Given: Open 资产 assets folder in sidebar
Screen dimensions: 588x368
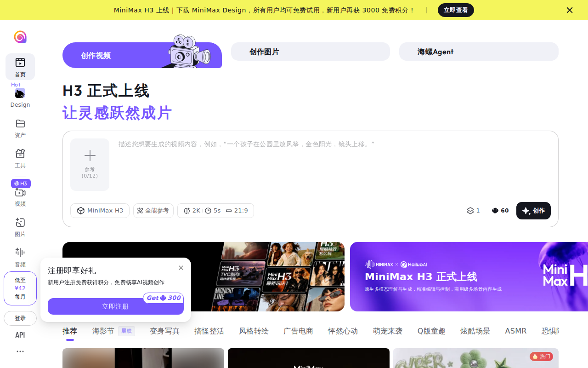Looking at the screenshot, I should tap(20, 128).
